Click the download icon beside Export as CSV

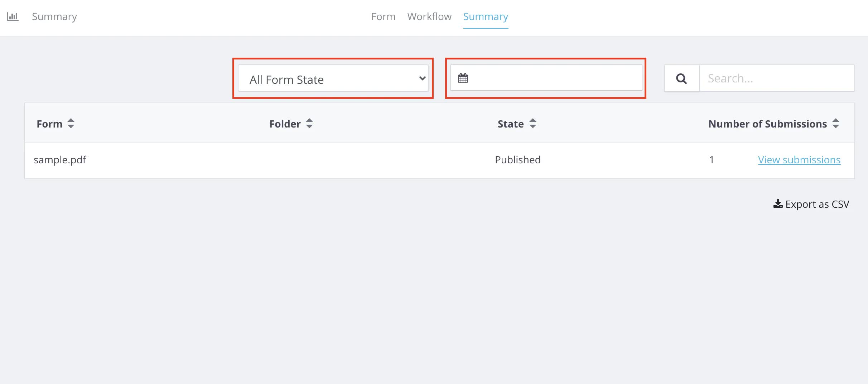[778, 204]
